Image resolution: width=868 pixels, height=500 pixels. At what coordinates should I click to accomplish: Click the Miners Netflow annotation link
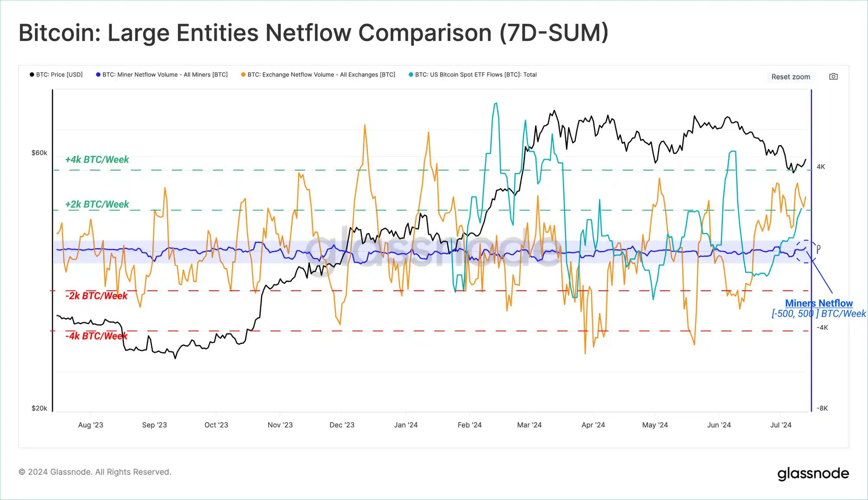click(x=819, y=303)
